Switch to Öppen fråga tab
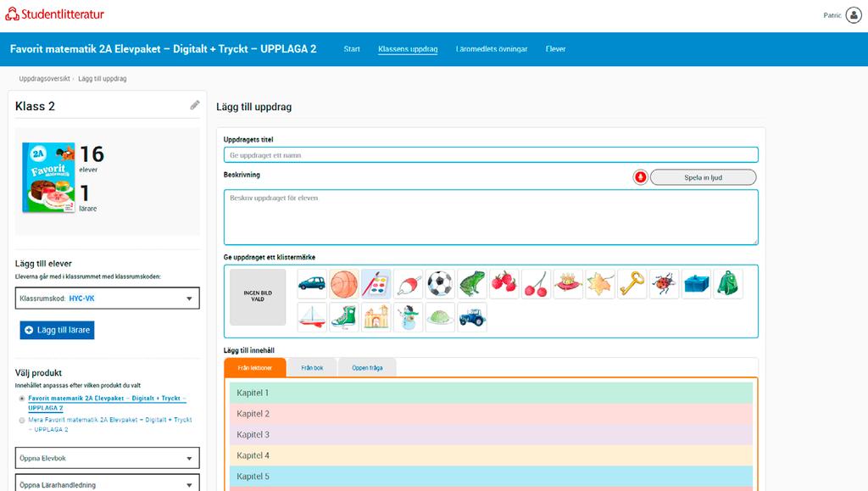868x491 pixels. pos(367,367)
